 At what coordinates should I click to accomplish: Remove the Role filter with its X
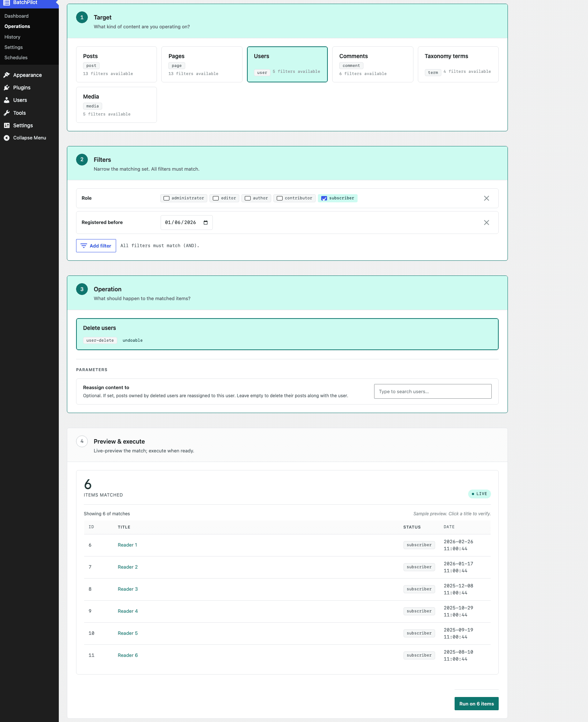pos(487,198)
